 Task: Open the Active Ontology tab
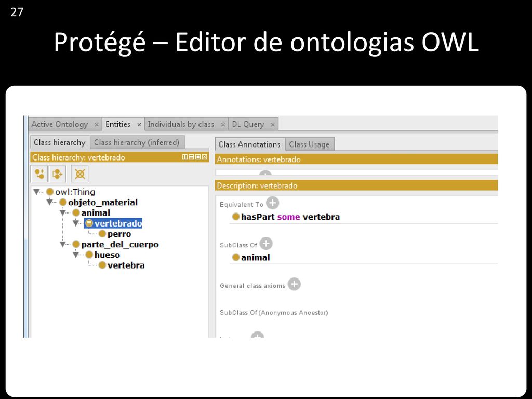click(60, 124)
